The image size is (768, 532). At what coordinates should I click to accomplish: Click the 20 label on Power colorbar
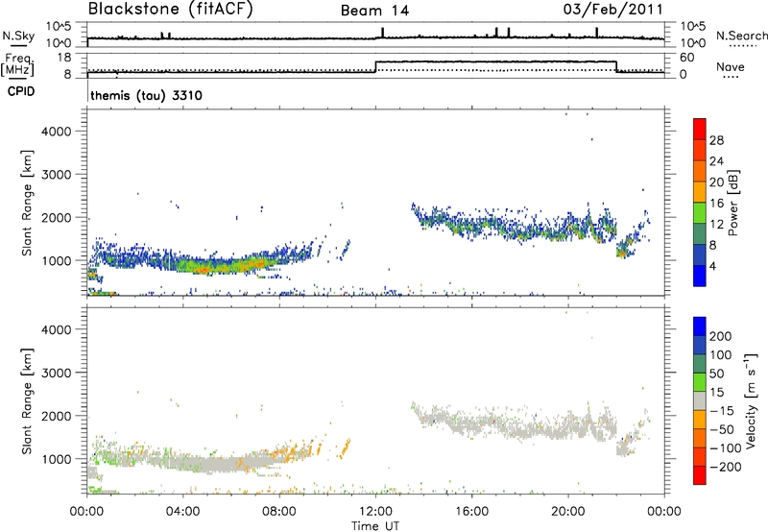(x=716, y=182)
